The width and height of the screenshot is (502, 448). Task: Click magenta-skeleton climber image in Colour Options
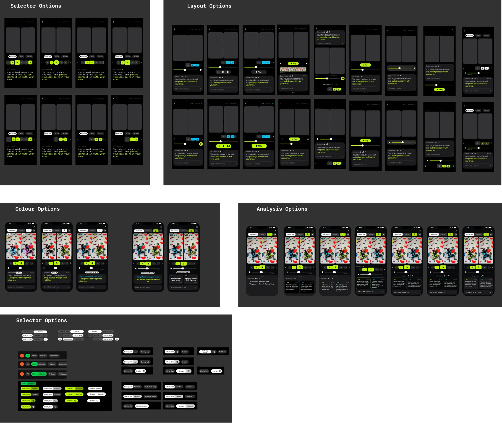point(29,246)
